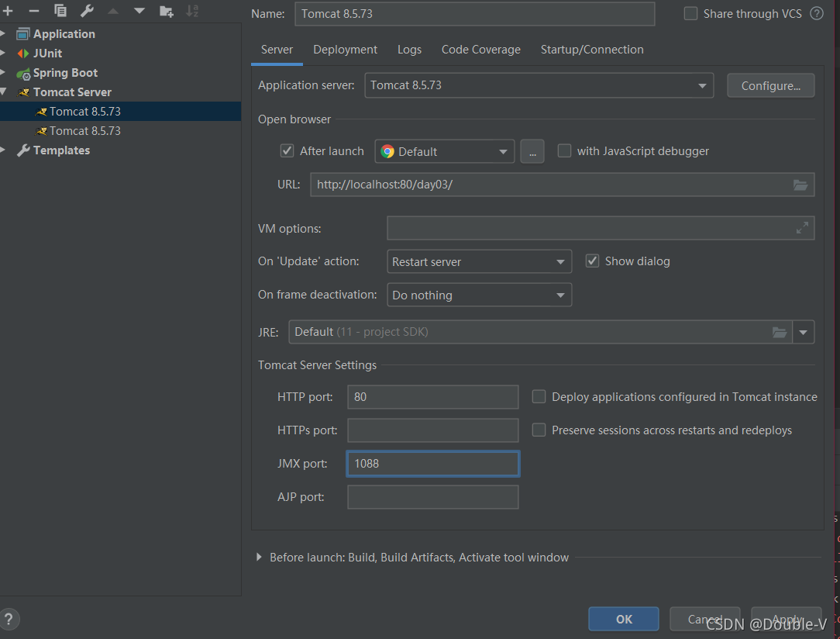Click the Configure... button
The height and width of the screenshot is (639, 840).
[771, 86]
